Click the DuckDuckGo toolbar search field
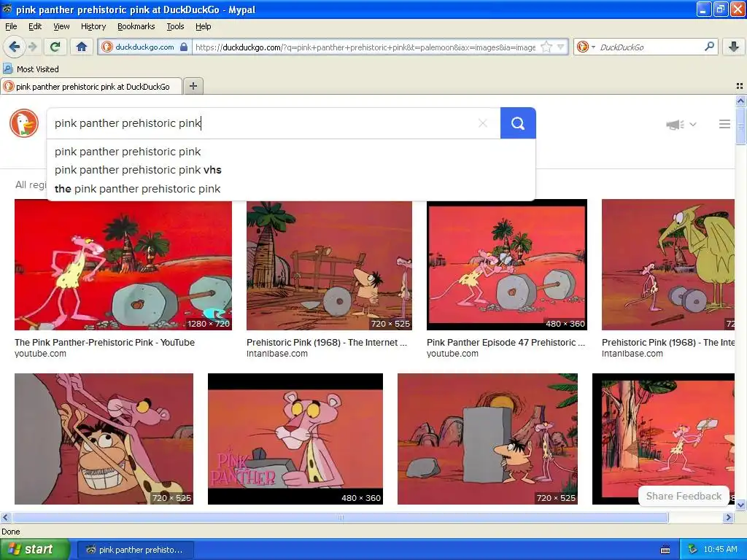This screenshot has height=560, width=747. point(649,47)
